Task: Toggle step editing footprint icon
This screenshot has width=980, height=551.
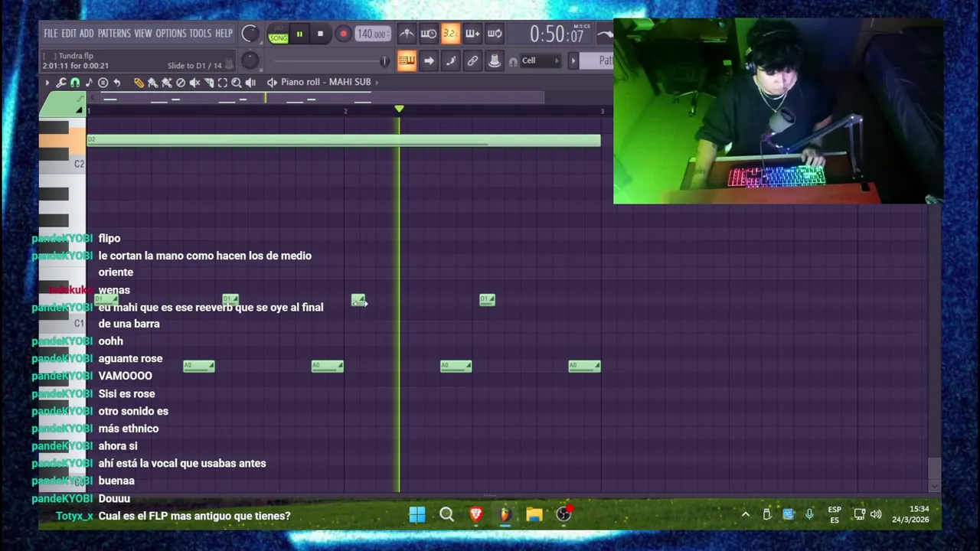Action: pos(450,61)
